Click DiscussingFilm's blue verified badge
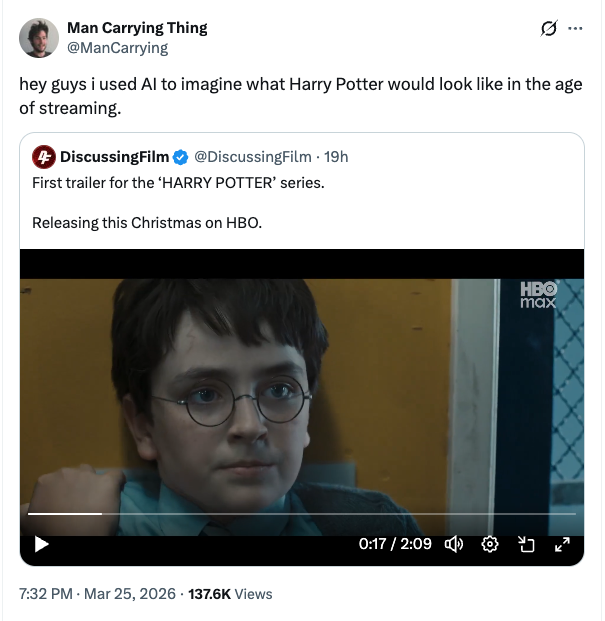 [x=180, y=157]
